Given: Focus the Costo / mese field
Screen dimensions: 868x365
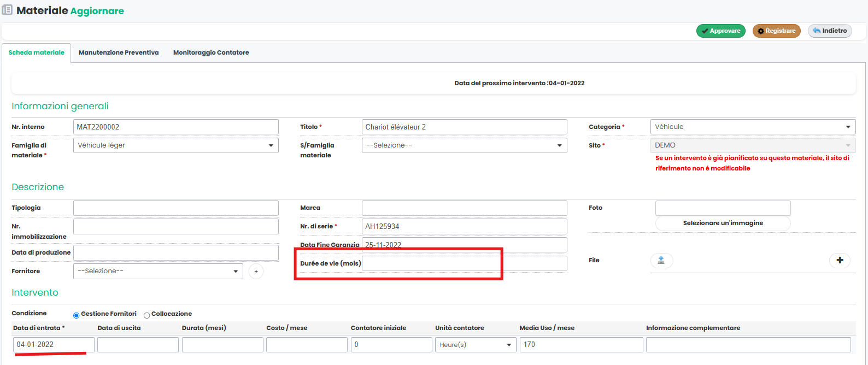Looking at the screenshot, I should coord(307,345).
